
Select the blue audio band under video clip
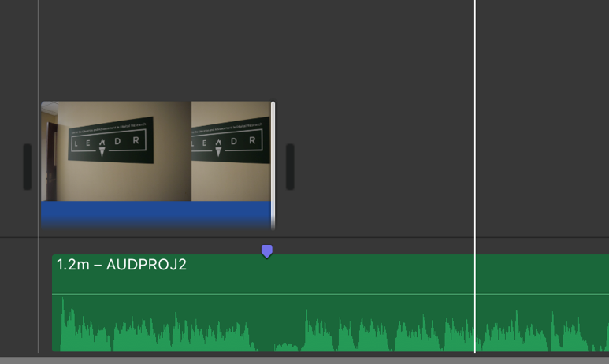(156, 215)
